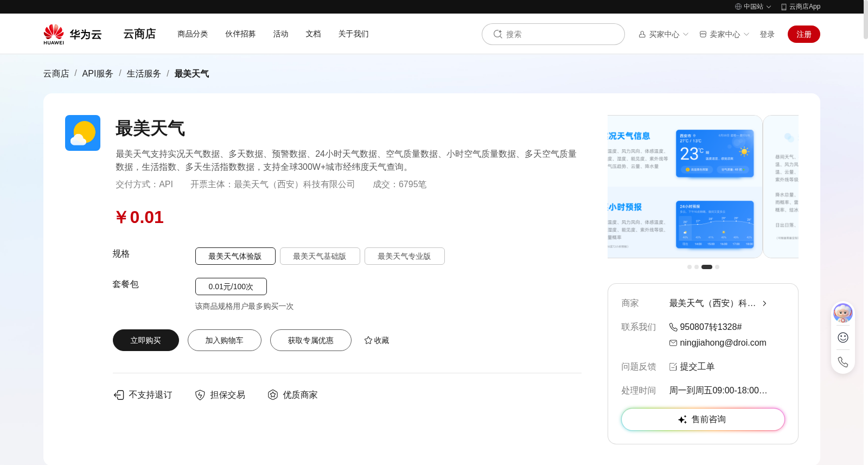Click into the 搜索 input field
The width and height of the screenshot is (868, 465).
point(553,34)
